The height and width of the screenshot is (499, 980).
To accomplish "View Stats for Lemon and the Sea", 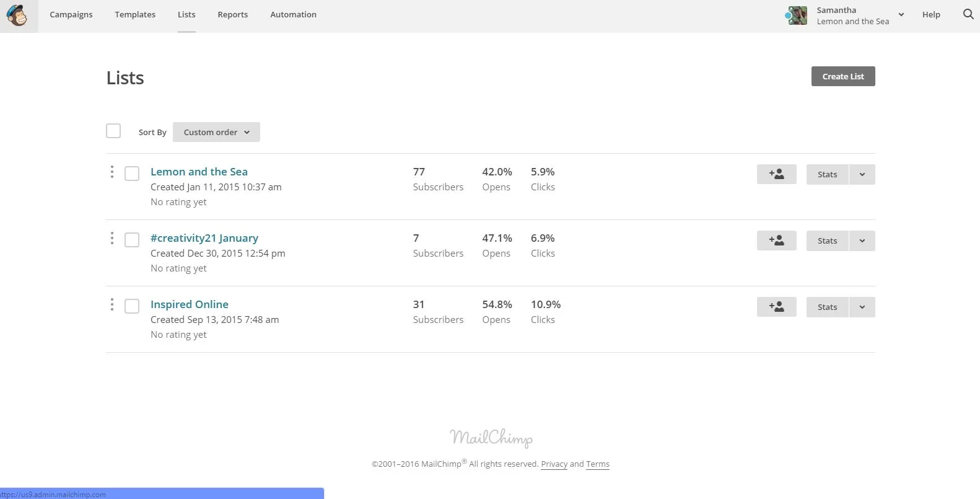I will pos(827,174).
